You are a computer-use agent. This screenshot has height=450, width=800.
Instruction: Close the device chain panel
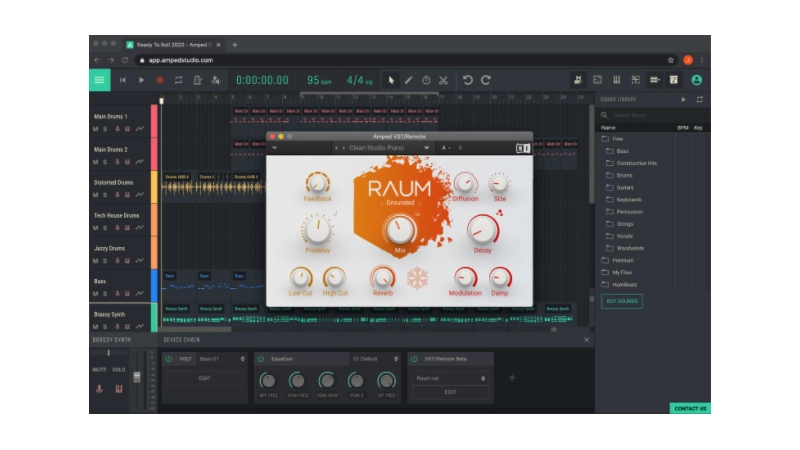click(x=587, y=340)
